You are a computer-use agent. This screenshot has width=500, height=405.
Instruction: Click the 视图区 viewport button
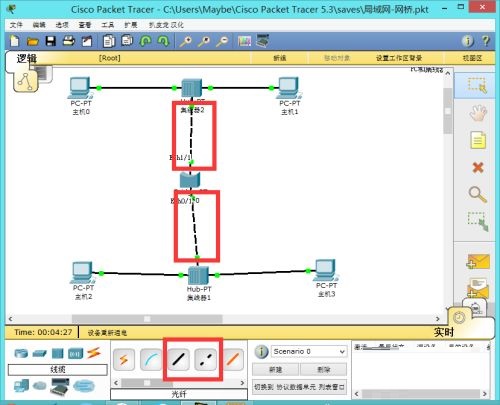(x=472, y=58)
